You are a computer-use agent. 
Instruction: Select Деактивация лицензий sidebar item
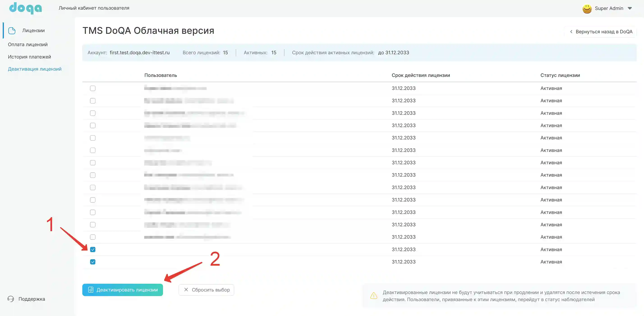coord(35,69)
